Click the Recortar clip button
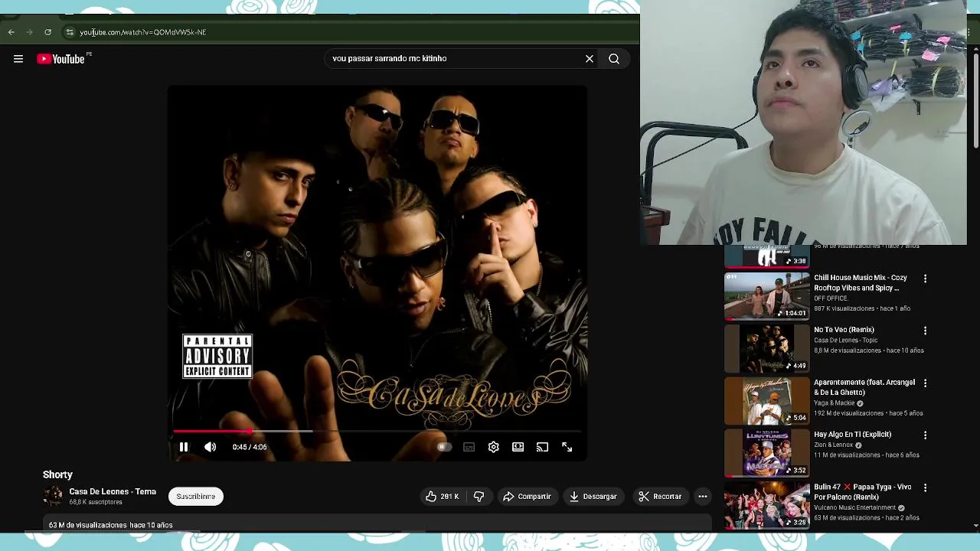The width and height of the screenshot is (980, 551). pos(660,497)
